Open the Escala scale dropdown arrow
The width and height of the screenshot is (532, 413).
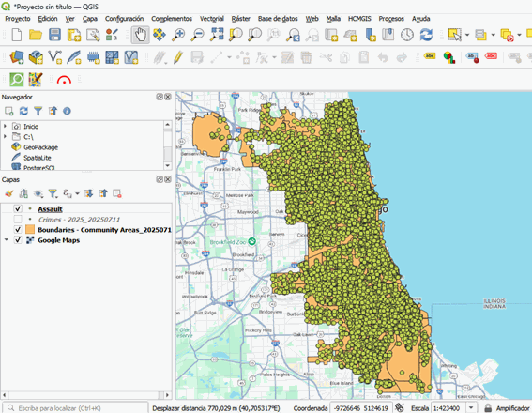[471, 408]
